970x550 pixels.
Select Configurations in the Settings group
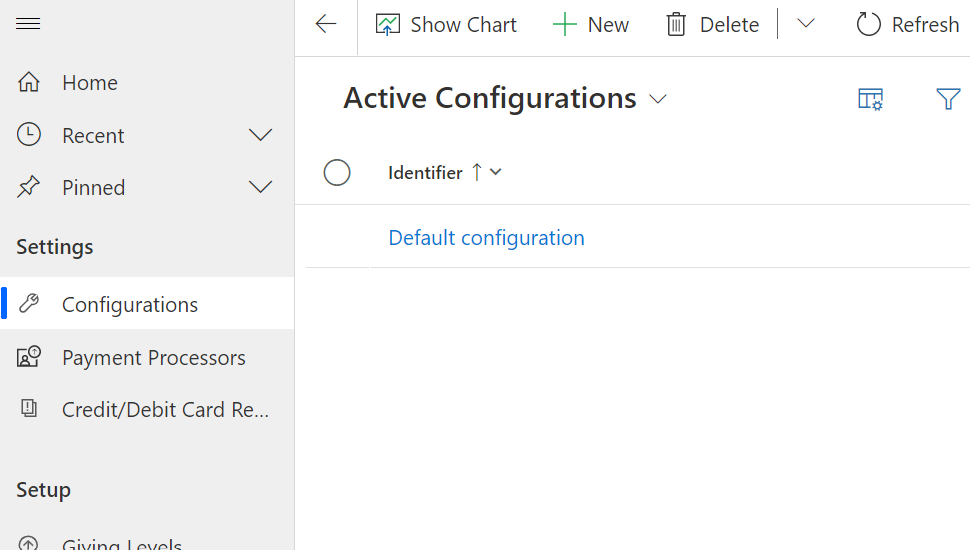pos(130,305)
